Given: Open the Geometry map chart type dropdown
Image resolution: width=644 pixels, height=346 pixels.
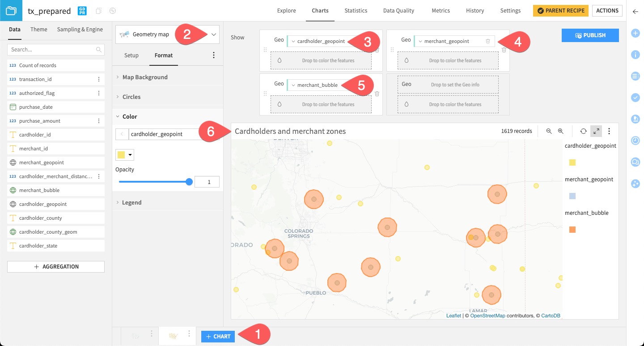Looking at the screenshot, I should (x=213, y=34).
